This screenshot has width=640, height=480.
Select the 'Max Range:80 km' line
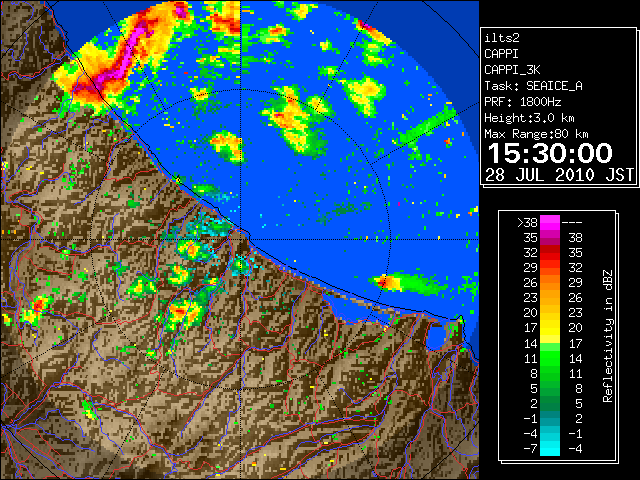point(536,134)
